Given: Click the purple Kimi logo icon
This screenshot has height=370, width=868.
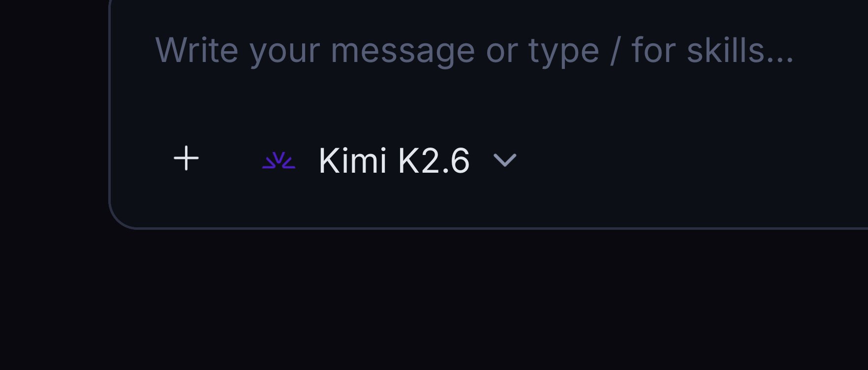Looking at the screenshot, I should point(279,160).
